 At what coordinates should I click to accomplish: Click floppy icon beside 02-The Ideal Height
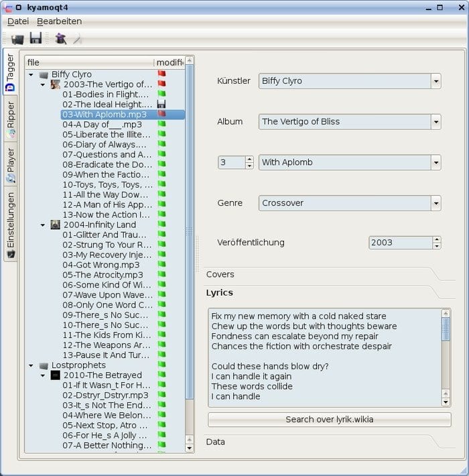tap(161, 104)
